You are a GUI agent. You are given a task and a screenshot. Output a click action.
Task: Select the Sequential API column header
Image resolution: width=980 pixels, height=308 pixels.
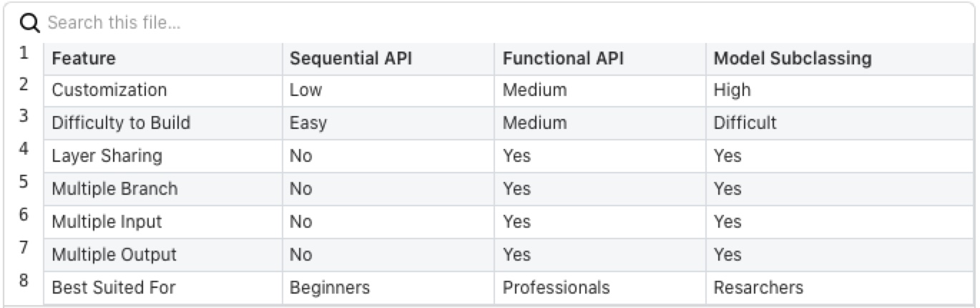click(x=388, y=59)
